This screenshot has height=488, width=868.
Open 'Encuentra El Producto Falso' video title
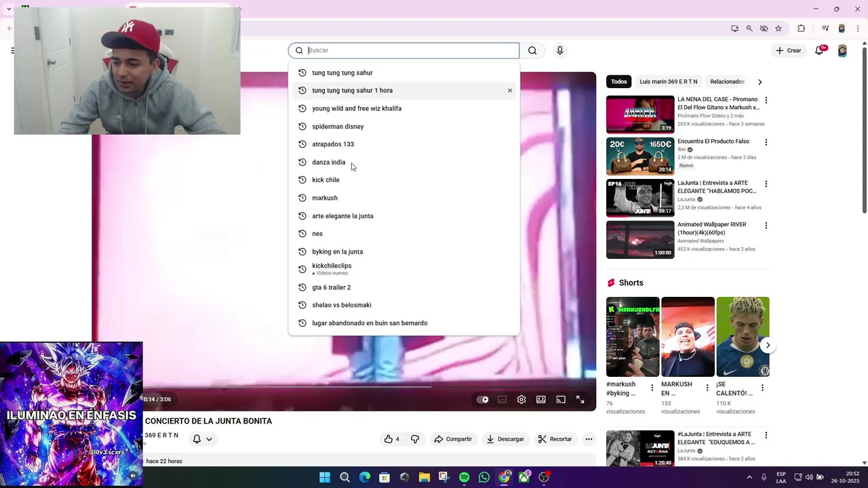pyautogui.click(x=713, y=142)
